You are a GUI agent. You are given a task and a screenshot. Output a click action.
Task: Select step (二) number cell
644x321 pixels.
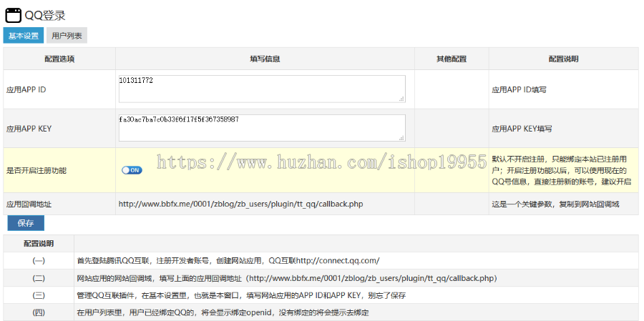(39, 278)
